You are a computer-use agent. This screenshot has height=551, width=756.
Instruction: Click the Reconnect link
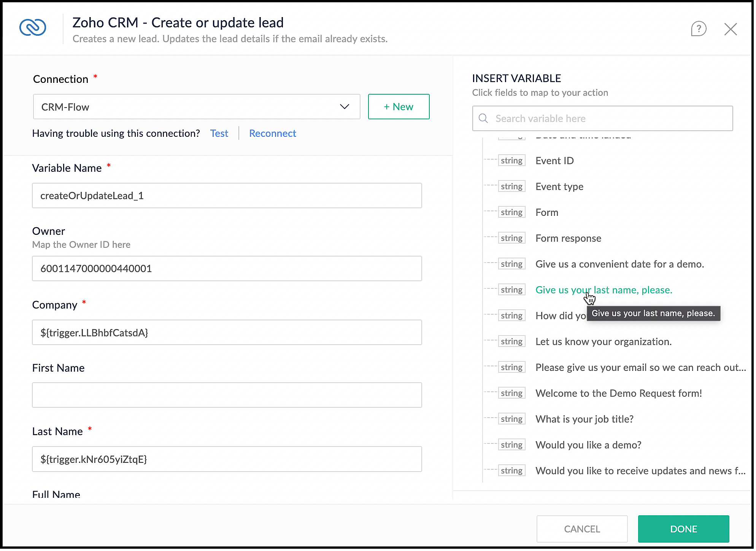[272, 133]
